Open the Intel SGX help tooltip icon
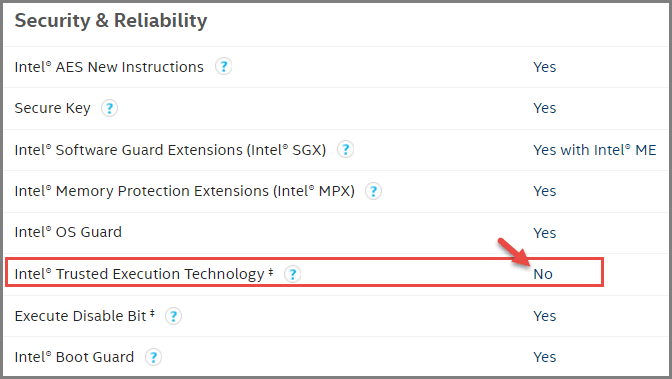Viewport: 672px width, 379px height. click(x=345, y=150)
